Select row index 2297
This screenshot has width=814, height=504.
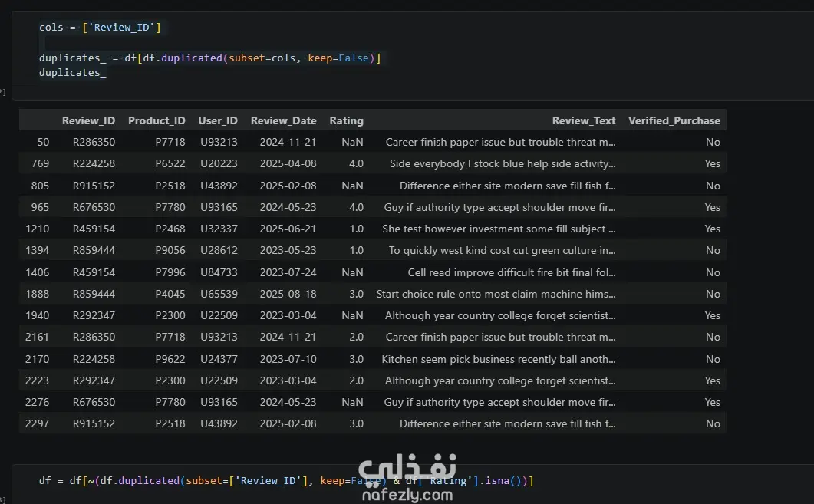37,423
